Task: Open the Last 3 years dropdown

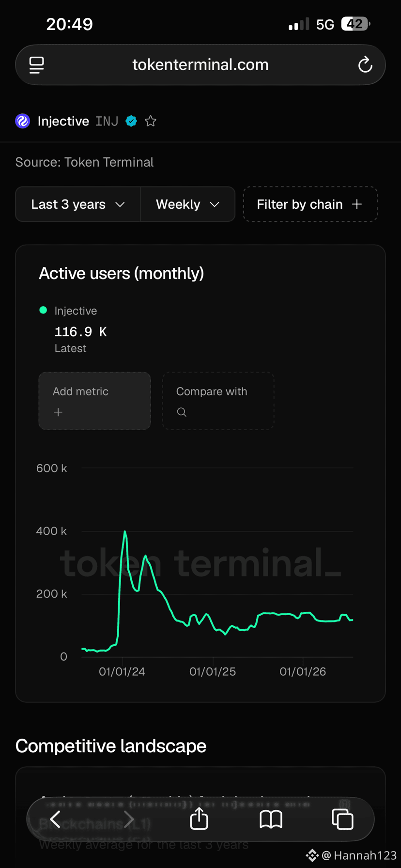Action: coord(78,204)
